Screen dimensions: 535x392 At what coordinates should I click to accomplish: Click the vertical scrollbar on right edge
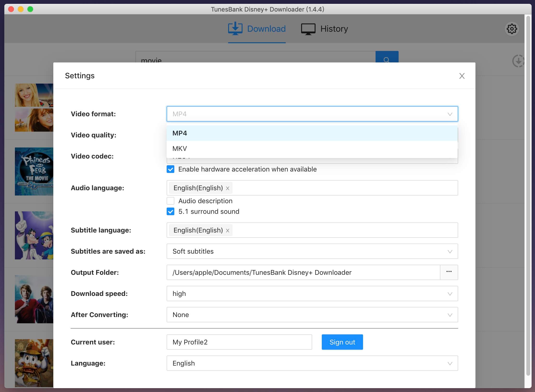[x=528, y=196]
